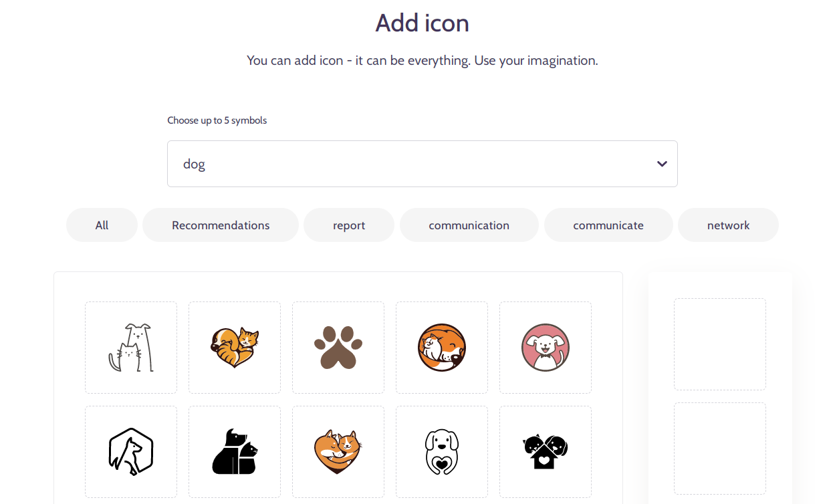Filter by Recommendations category
835x504 pixels.
(221, 225)
